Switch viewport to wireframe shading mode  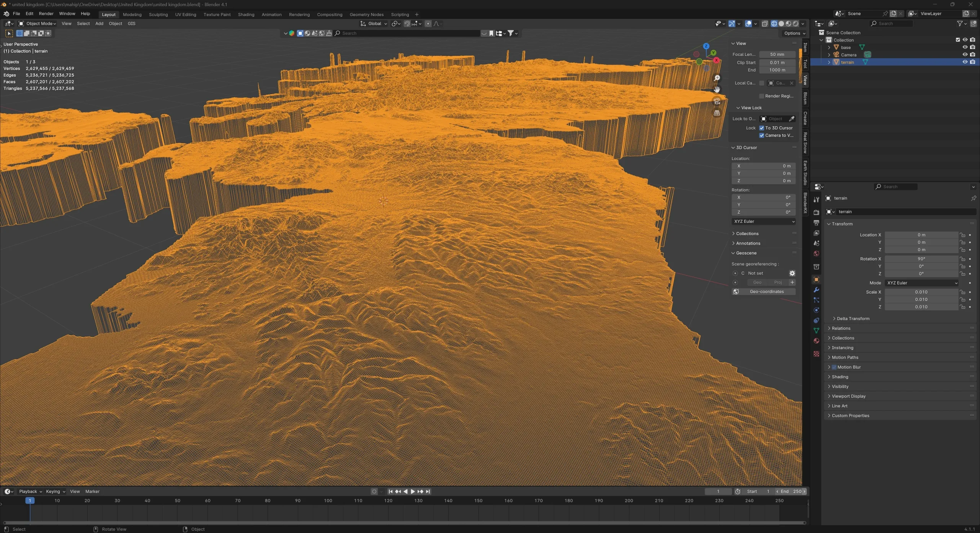point(774,23)
